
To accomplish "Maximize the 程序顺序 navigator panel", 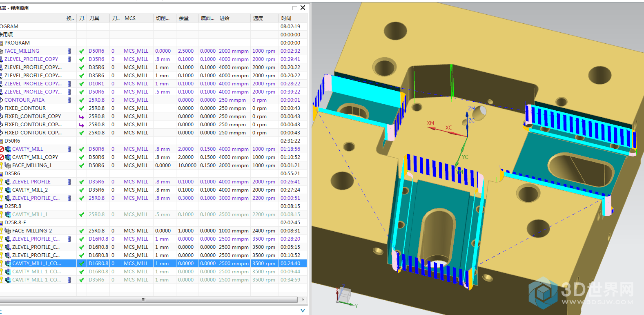I will pyautogui.click(x=295, y=8).
